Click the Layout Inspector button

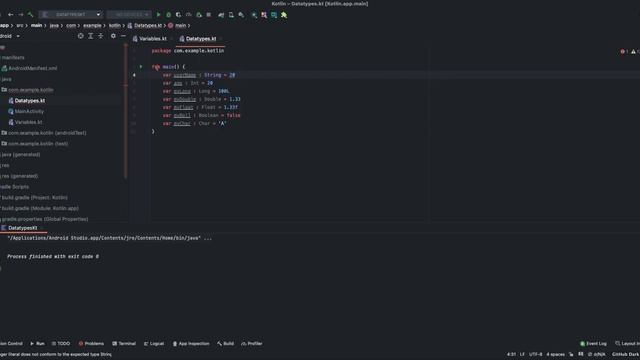(x=627, y=344)
